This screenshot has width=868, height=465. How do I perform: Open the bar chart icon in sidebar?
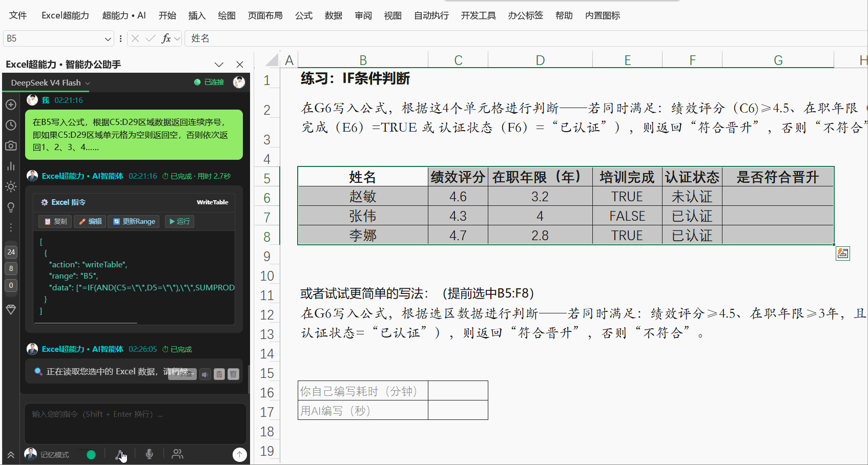[x=11, y=166]
